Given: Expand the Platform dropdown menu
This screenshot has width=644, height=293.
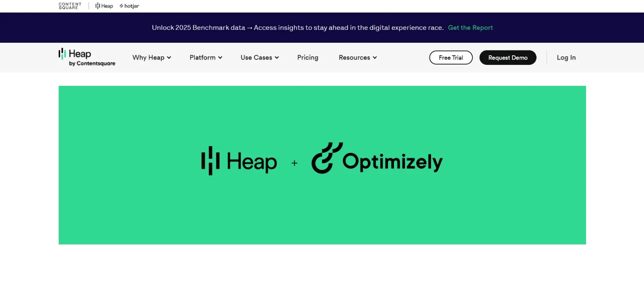Looking at the screenshot, I should pyautogui.click(x=206, y=58).
